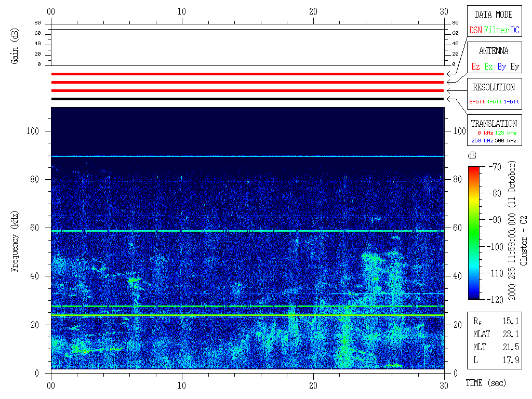
Task: Select the 500 kHz translation label
Action: pos(506,141)
